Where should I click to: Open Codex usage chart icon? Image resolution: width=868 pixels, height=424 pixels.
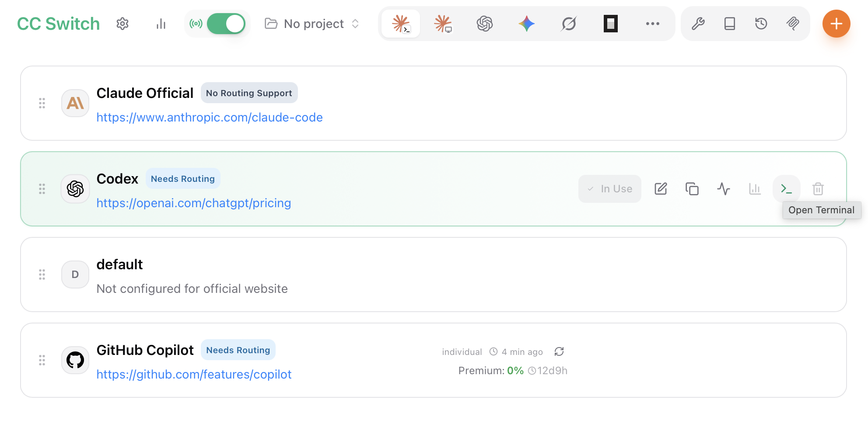point(755,189)
